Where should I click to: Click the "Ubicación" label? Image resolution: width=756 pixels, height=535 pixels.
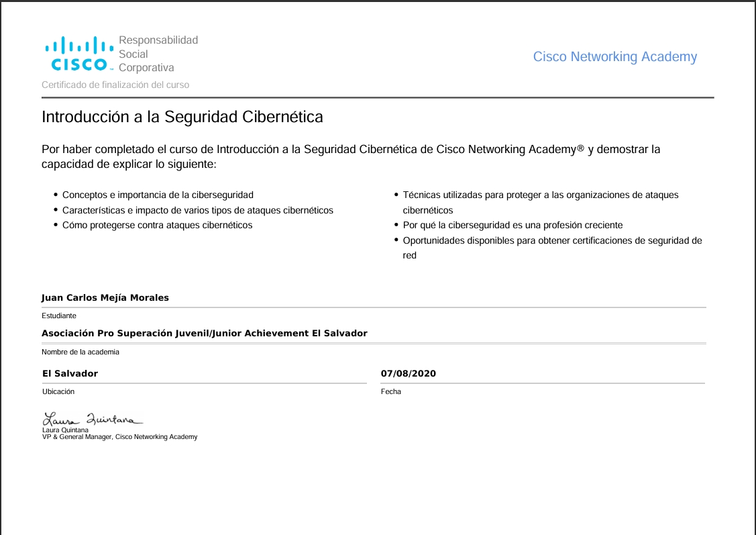coord(58,392)
